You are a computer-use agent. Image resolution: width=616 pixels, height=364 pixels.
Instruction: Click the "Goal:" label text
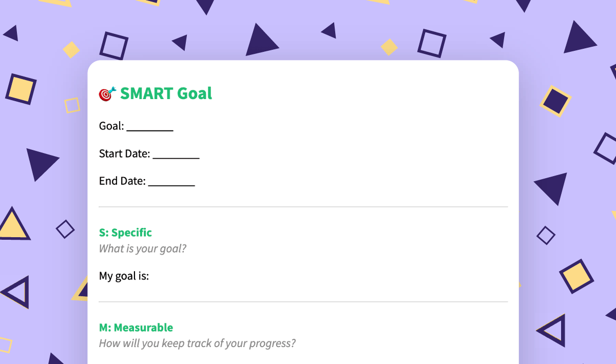[111, 126]
